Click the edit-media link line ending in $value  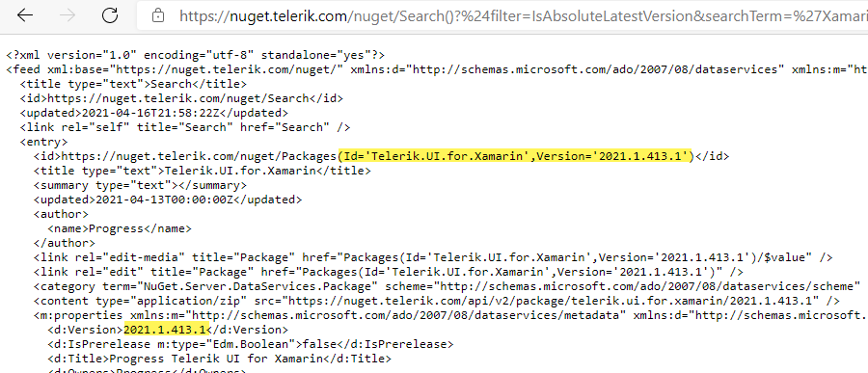click(x=433, y=256)
